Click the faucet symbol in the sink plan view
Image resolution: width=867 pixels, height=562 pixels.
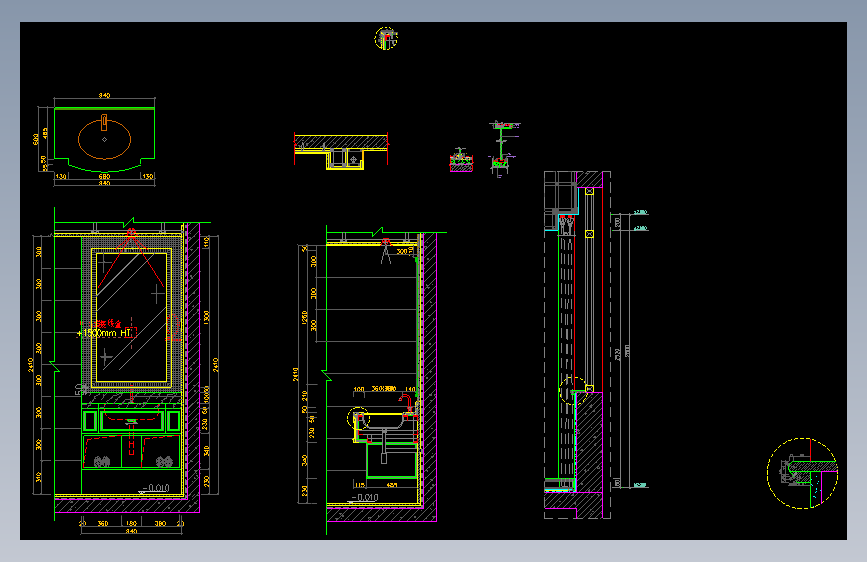click(x=104, y=122)
